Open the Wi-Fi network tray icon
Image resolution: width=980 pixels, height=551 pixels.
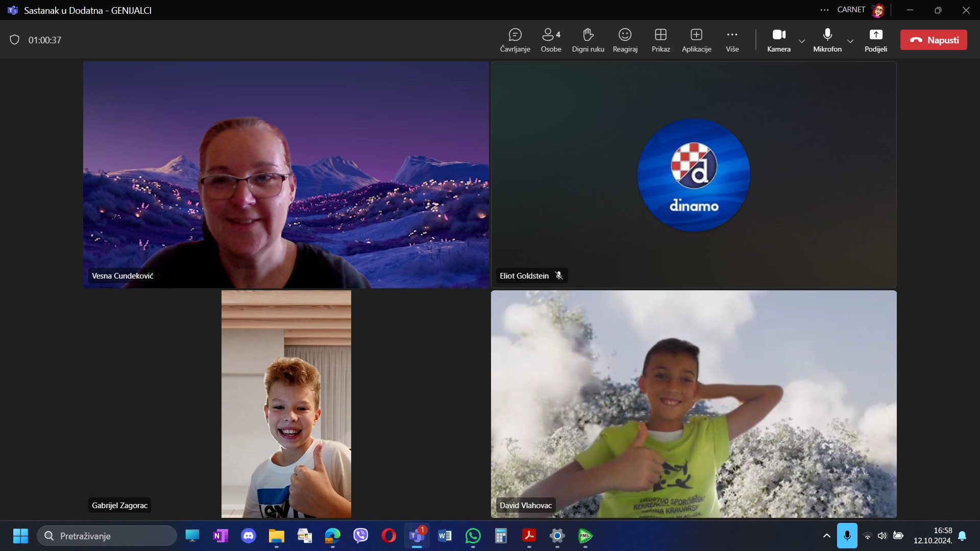point(868,536)
